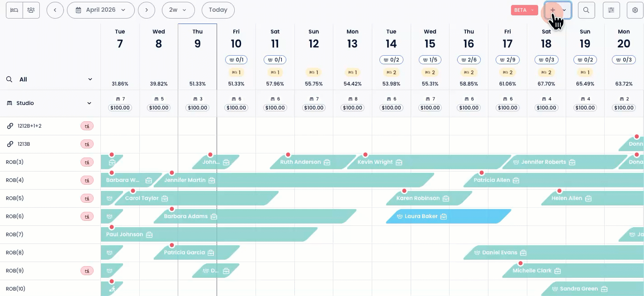Open the settings gear icon
The width and height of the screenshot is (644, 296).
point(635,10)
